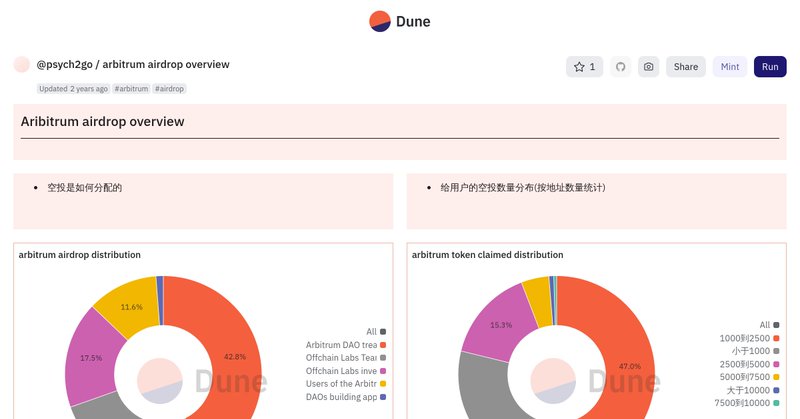Take a screenshot with the camera icon
Image resolution: width=800 pixels, height=419 pixels.
[648, 67]
